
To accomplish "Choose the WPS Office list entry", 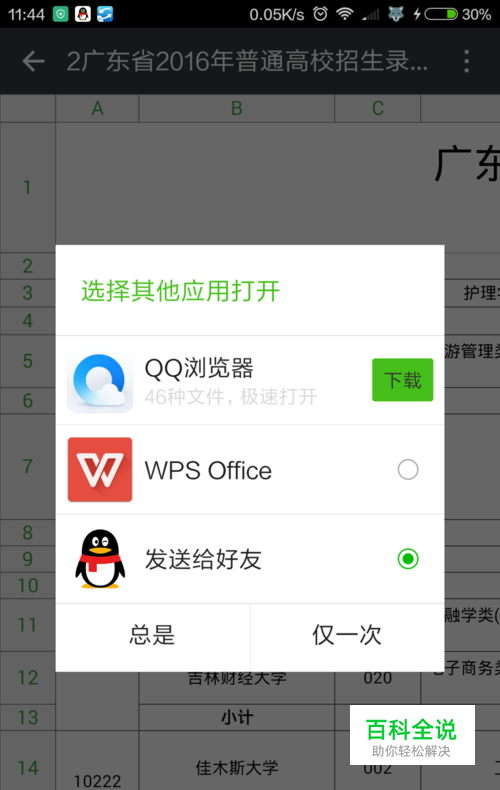I will pos(250,470).
